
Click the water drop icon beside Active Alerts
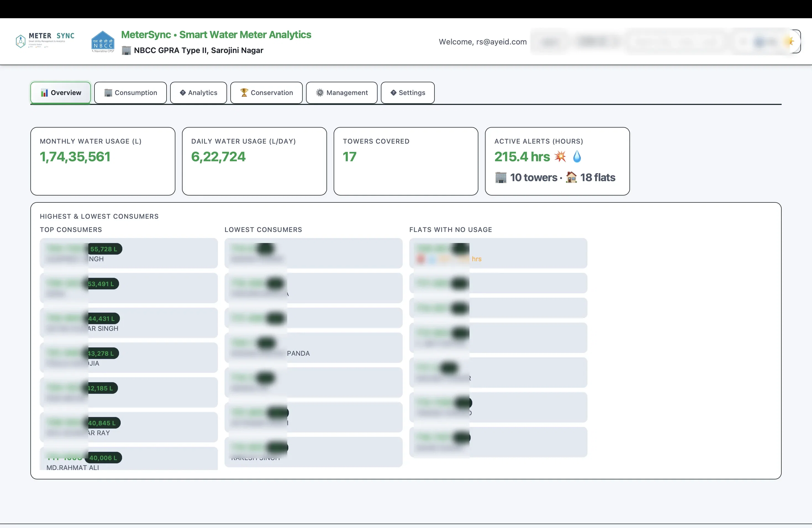pos(577,157)
